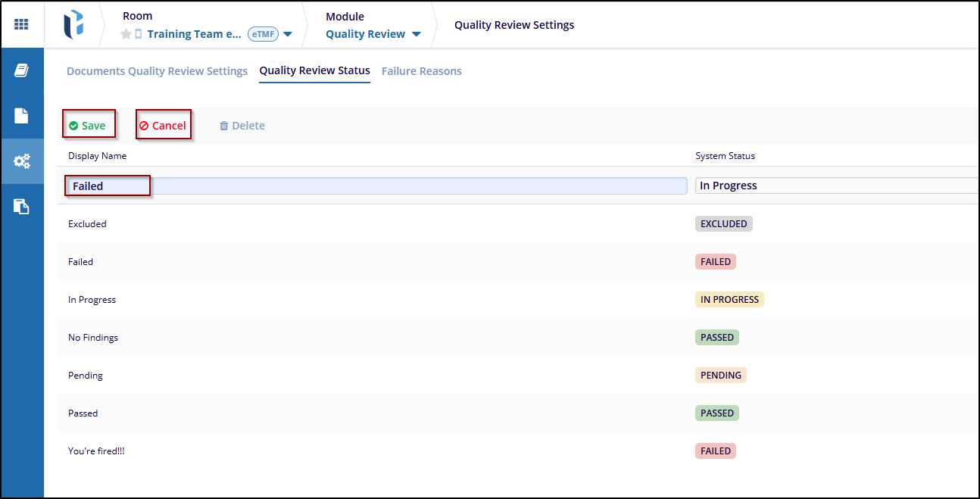The image size is (980, 499).
Task: Open the book icon in sidebar
Action: 21,70
